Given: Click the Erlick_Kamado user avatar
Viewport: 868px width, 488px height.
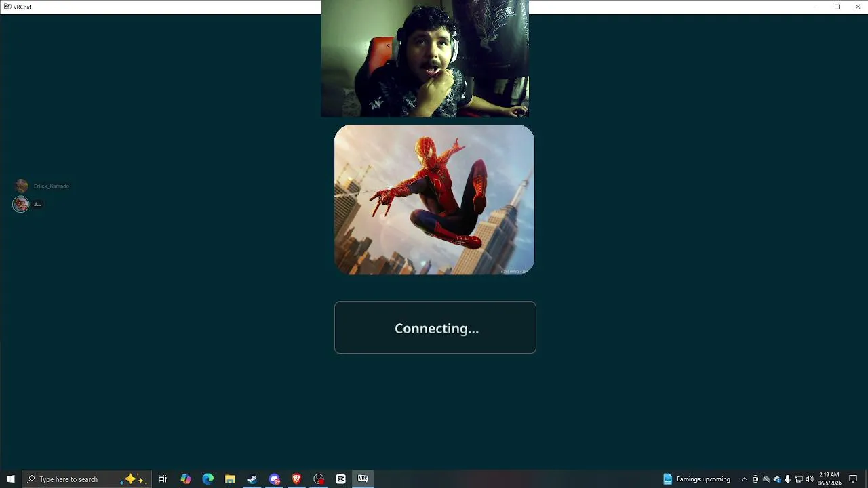Looking at the screenshot, I should [21, 186].
